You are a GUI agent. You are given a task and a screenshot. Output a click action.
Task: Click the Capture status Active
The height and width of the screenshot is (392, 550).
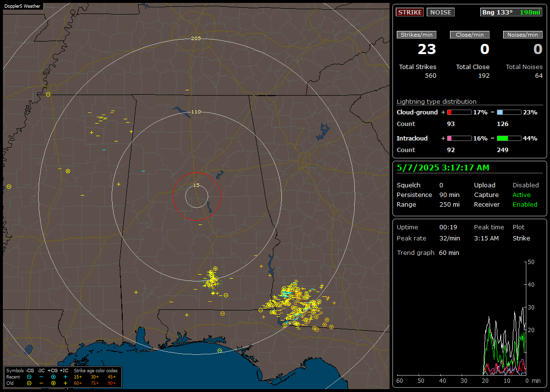(x=521, y=195)
